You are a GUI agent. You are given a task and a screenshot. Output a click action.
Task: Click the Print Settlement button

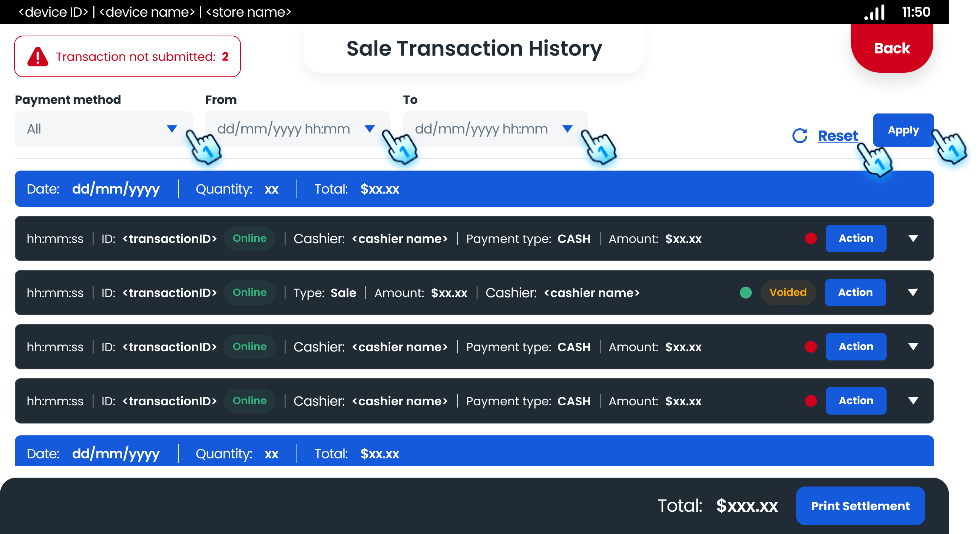tap(860, 506)
